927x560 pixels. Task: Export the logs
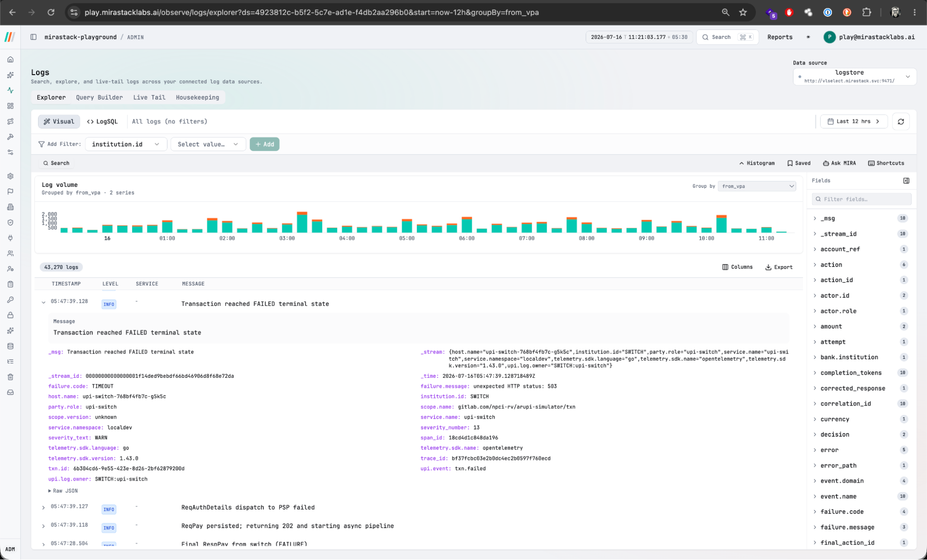click(779, 267)
